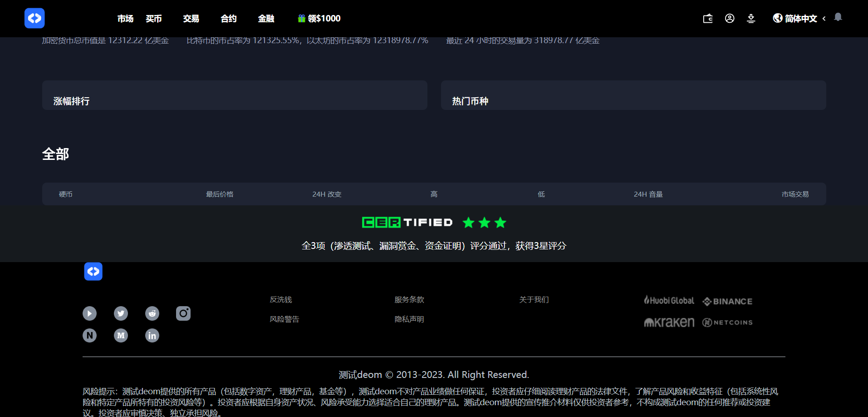Open the 隐私声明 privacy link

(x=409, y=319)
